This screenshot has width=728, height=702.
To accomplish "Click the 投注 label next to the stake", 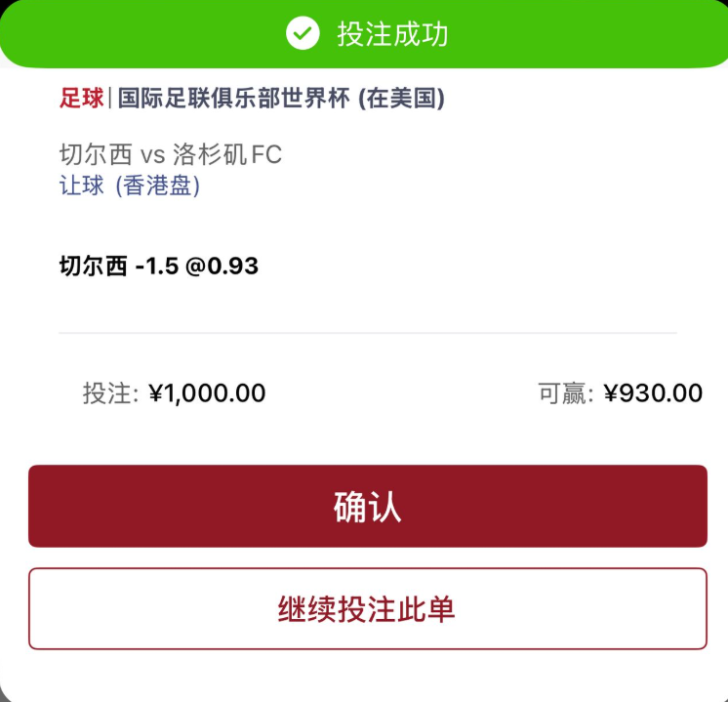I will click(x=110, y=393).
